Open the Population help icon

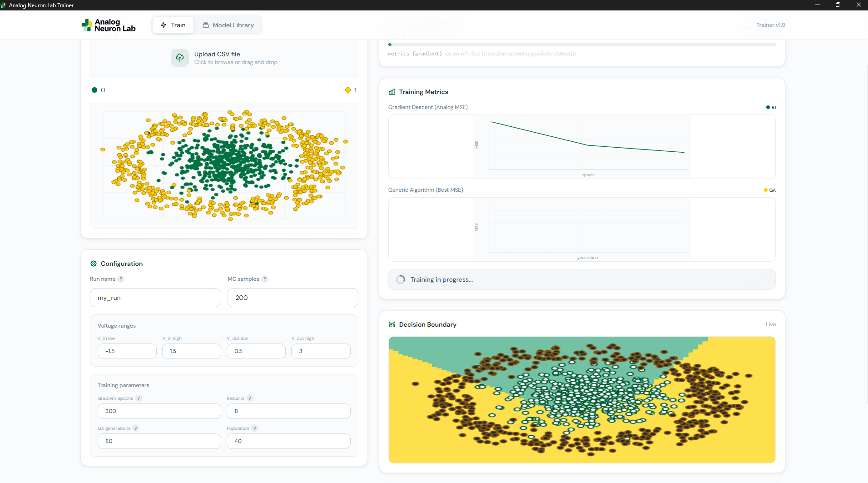point(255,428)
